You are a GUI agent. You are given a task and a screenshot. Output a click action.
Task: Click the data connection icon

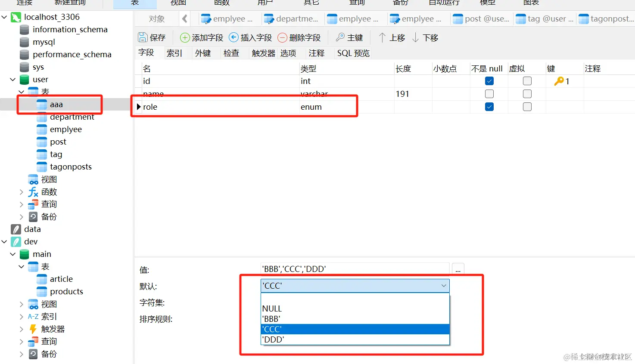click(x=16, y=229)
